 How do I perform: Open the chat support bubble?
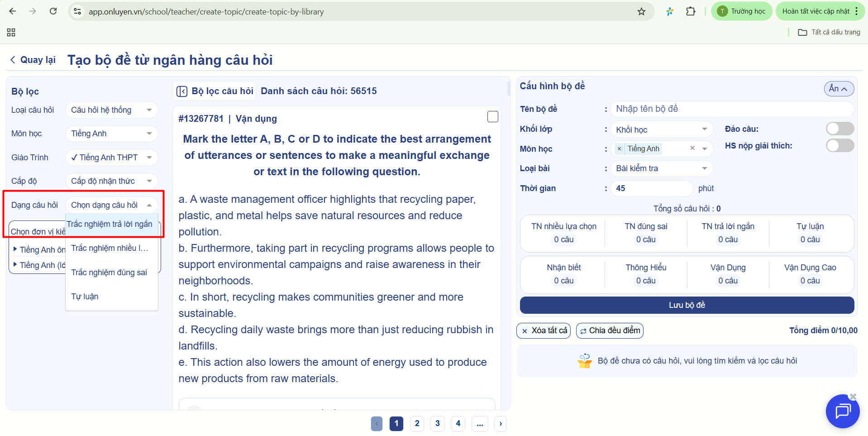tap(842, 411)
